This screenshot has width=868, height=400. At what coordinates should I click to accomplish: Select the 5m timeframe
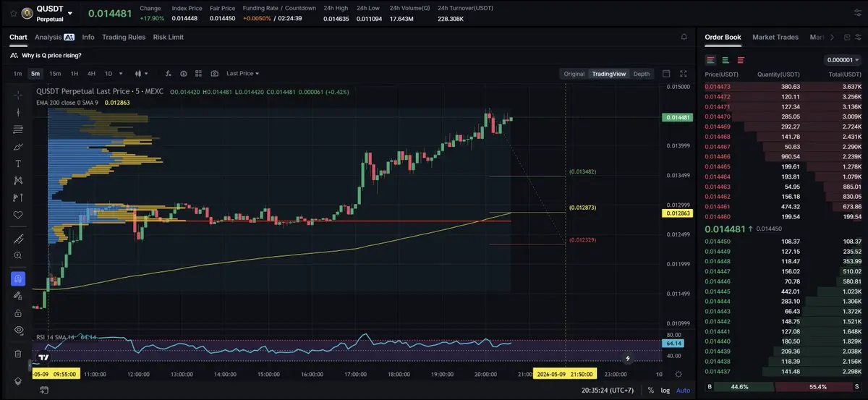35,74
